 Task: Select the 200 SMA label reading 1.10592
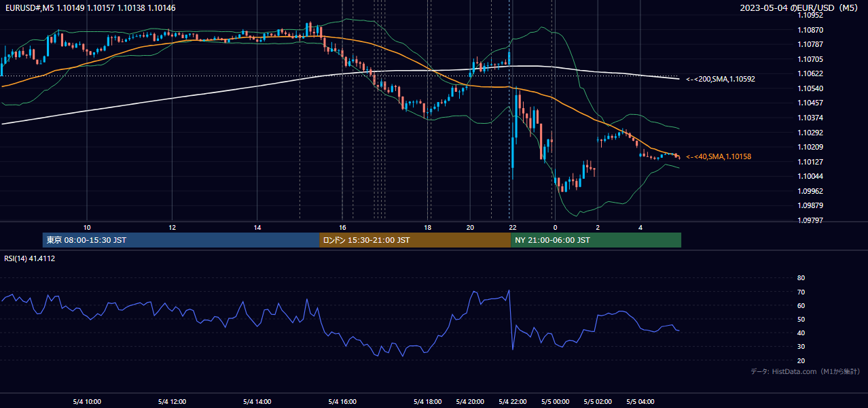pos(721,79)
